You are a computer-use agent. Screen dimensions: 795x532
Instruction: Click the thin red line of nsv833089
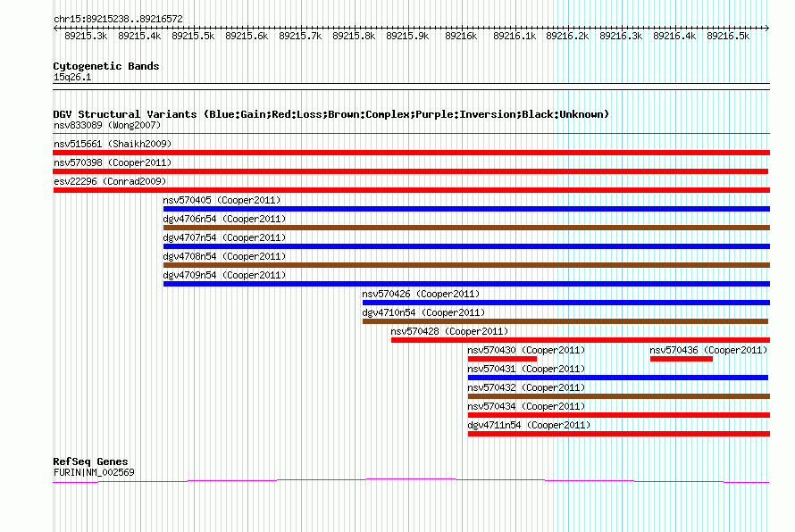tap(411, 134)
